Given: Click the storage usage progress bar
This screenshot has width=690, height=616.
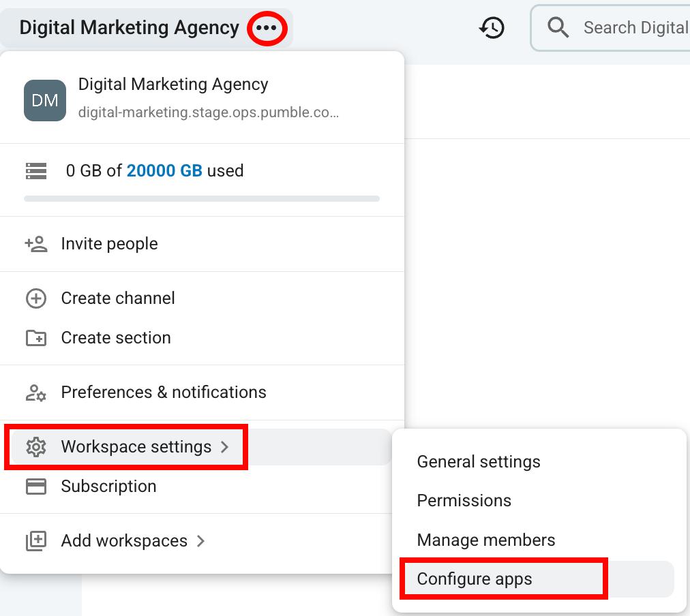Looking at the screenshot, I should (202, 199).
